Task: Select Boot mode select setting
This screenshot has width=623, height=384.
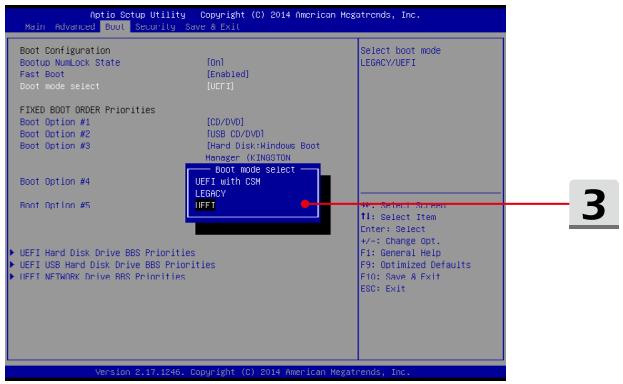Action: 60,86
